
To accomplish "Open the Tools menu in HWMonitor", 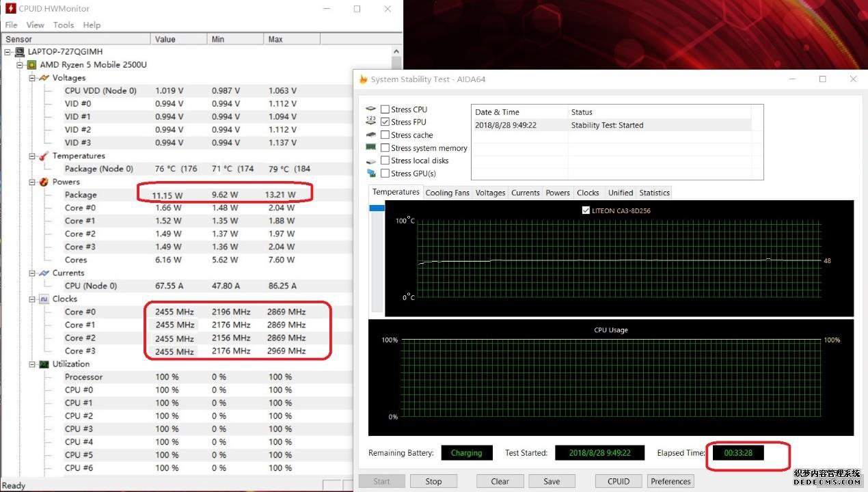I will [64, 25].
